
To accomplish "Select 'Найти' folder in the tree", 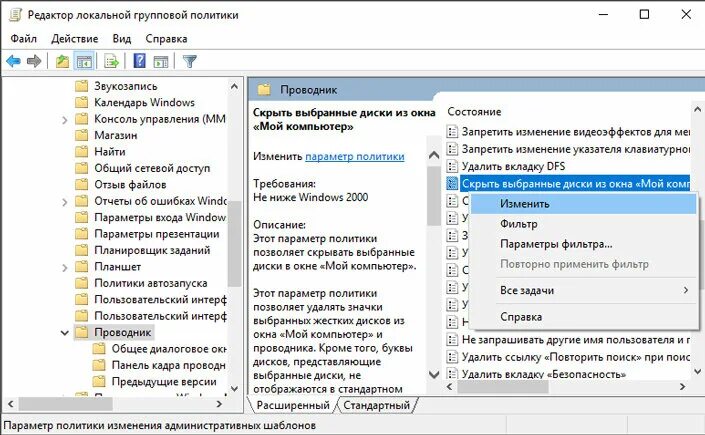I will point(110,152).
